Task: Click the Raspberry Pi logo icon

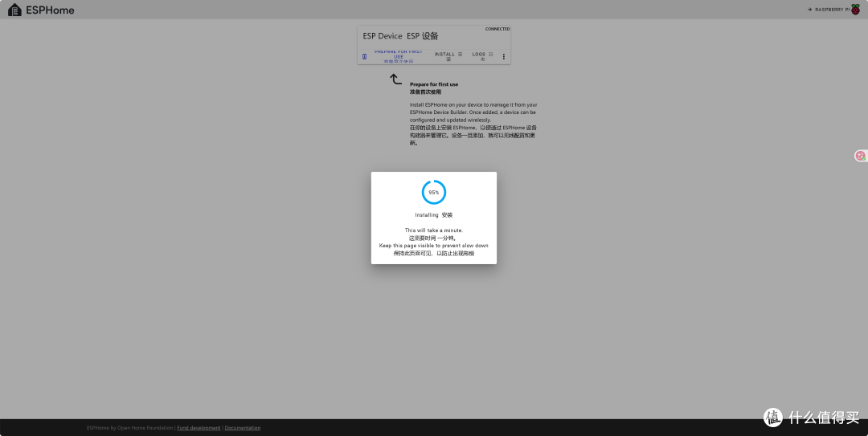Action: (855, 10)
